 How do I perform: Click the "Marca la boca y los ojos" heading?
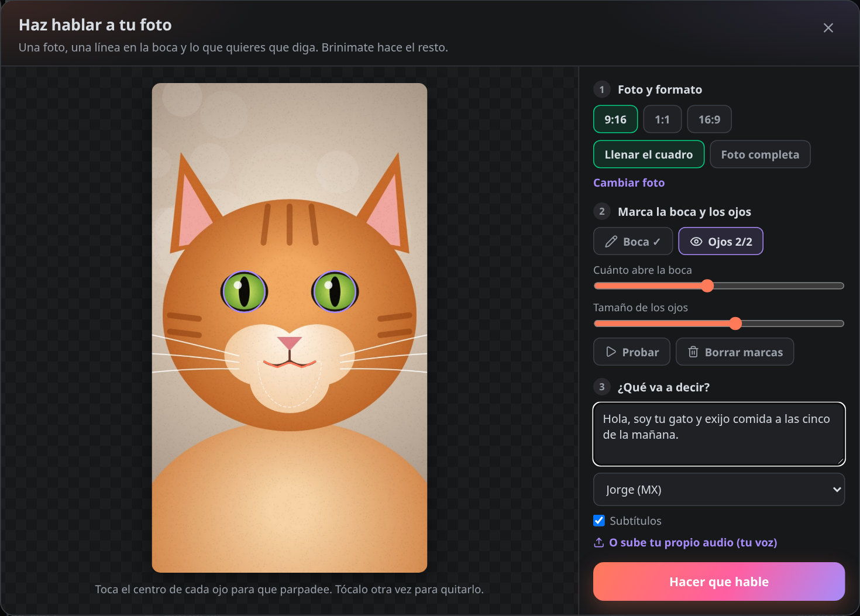684,212
